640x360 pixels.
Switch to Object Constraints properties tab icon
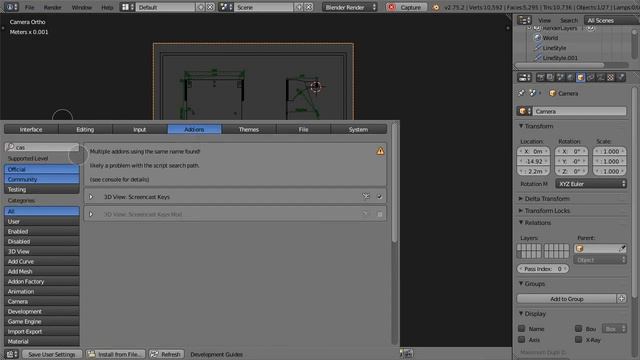[x=590, y=77]
